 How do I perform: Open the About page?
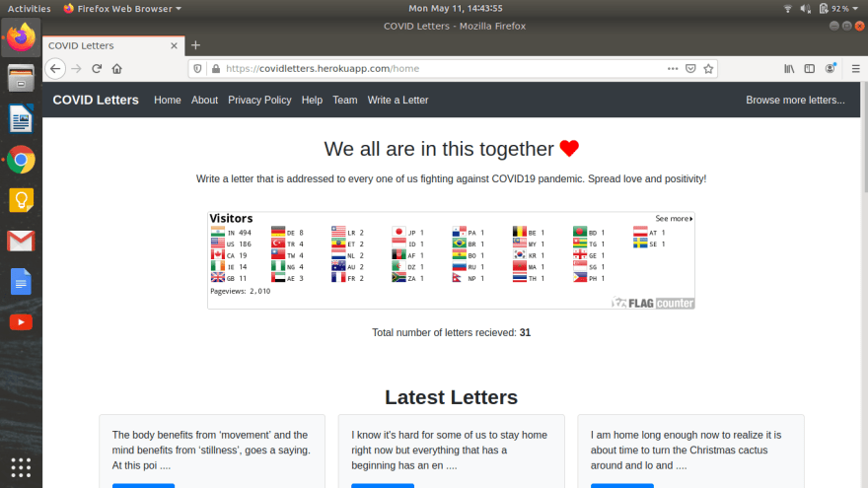pyautogui.click(x=204, y=101)
